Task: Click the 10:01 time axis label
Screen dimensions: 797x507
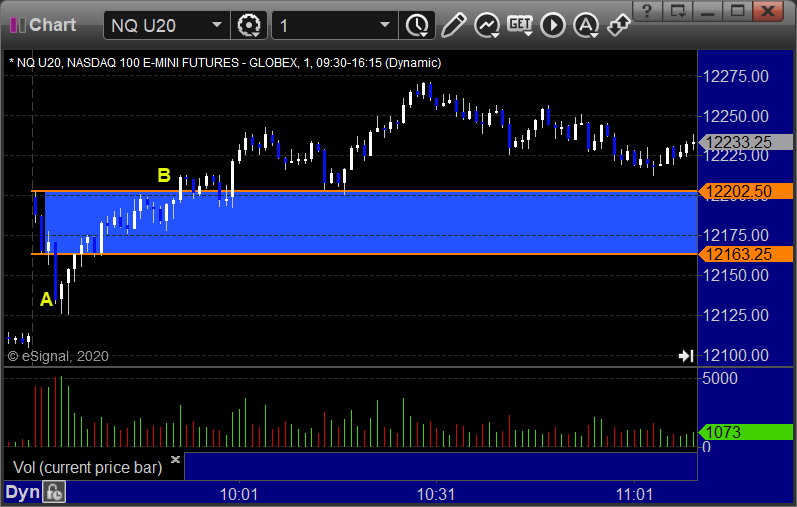Action: [x=239, y=494]
